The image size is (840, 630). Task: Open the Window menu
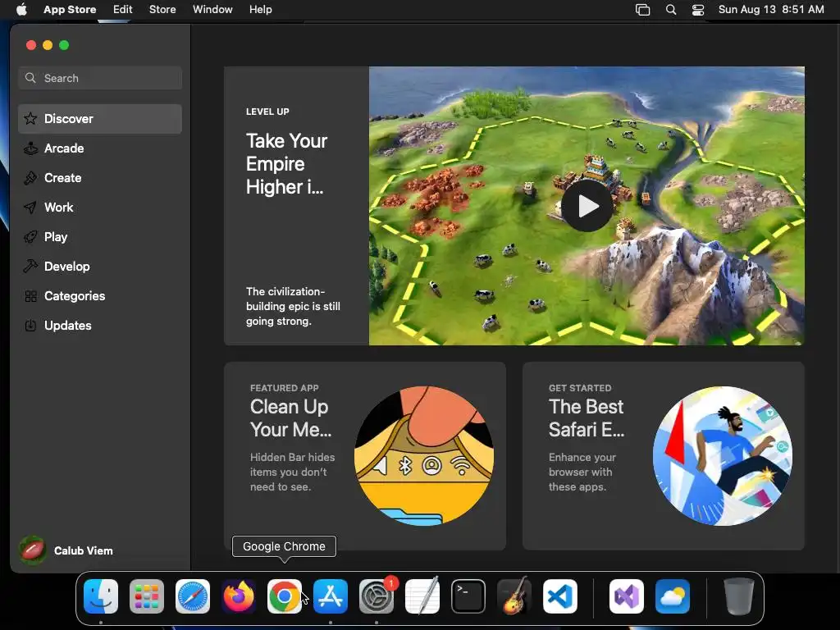(212, 10)
